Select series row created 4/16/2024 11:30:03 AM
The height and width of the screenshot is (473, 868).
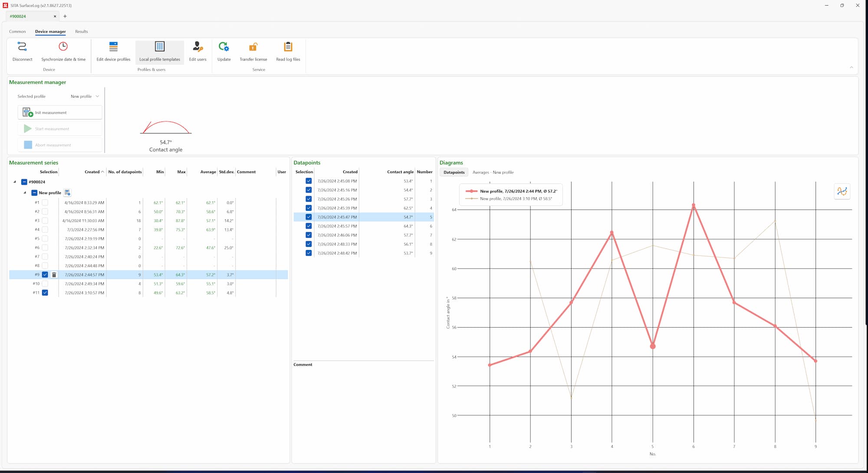[148, 221]
